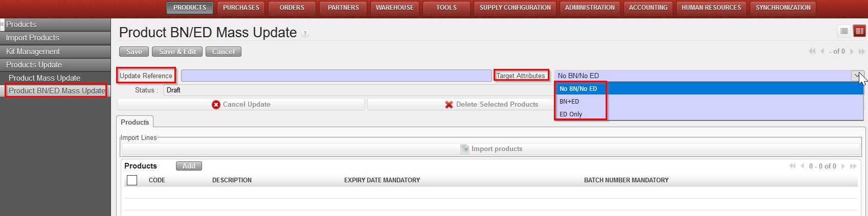868x216 pixels.
Task: Open the ACCOUNTING menu
Action: (x=648, y=8)
